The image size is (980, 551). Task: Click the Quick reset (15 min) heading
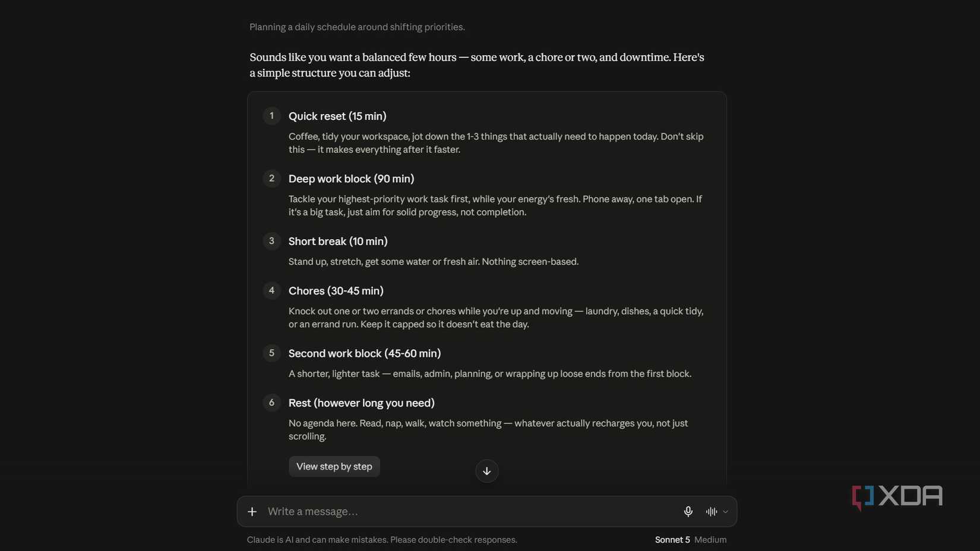click(x=337, y=116)
